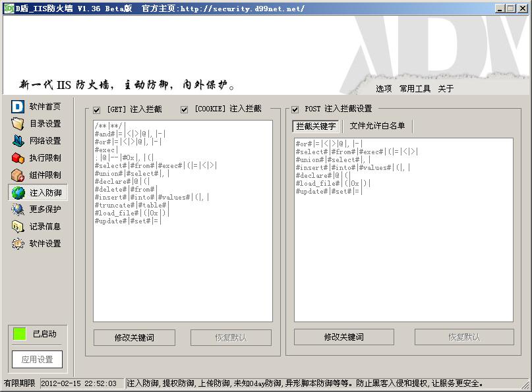Select the 网络设置 network icon

[18, 141]
